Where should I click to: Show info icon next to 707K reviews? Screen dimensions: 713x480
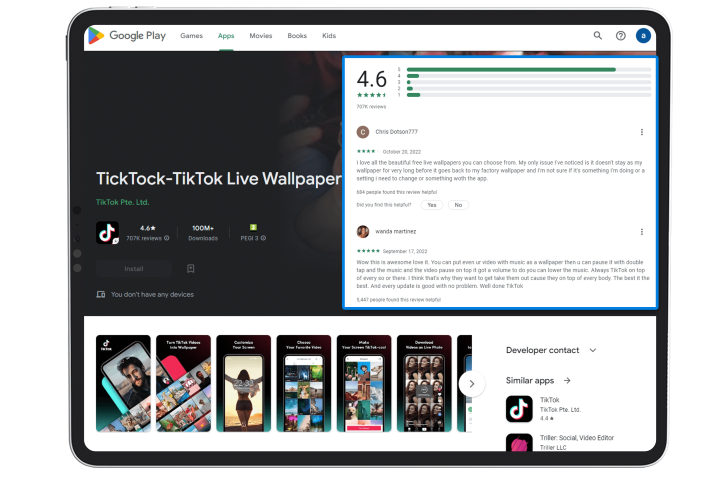tap(167, 238)
